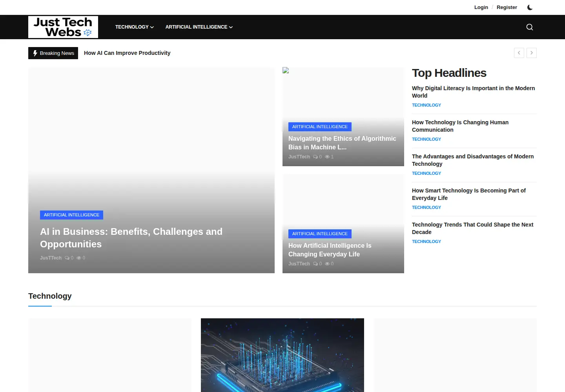This screenshot has height=392, width=565.
Task: Open How Technology Is Changing Human Communication
Action: (460, 126)
